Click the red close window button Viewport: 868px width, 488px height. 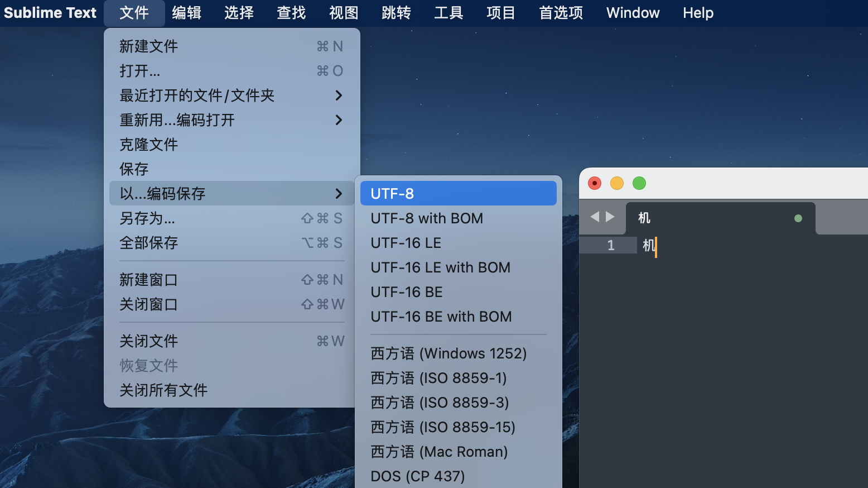pyautogui.click(x=595, y=183)
